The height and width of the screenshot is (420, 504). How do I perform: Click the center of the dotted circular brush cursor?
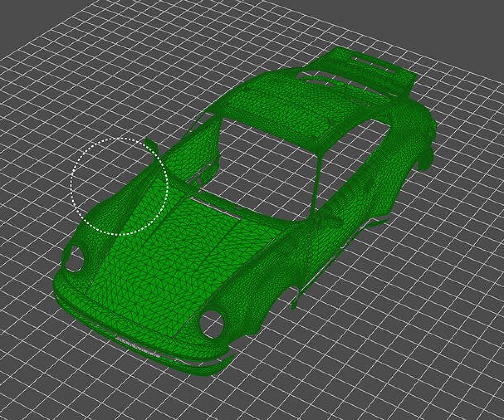coord(119,186)
